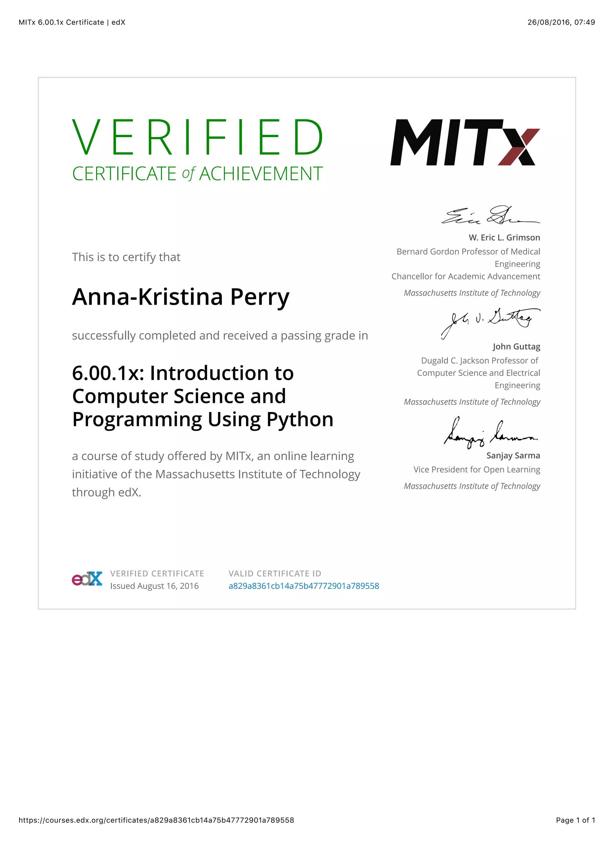Screen dimensions: 614x868
Task: Click W. Eric L. Grimson name
Action: point(504,238)
